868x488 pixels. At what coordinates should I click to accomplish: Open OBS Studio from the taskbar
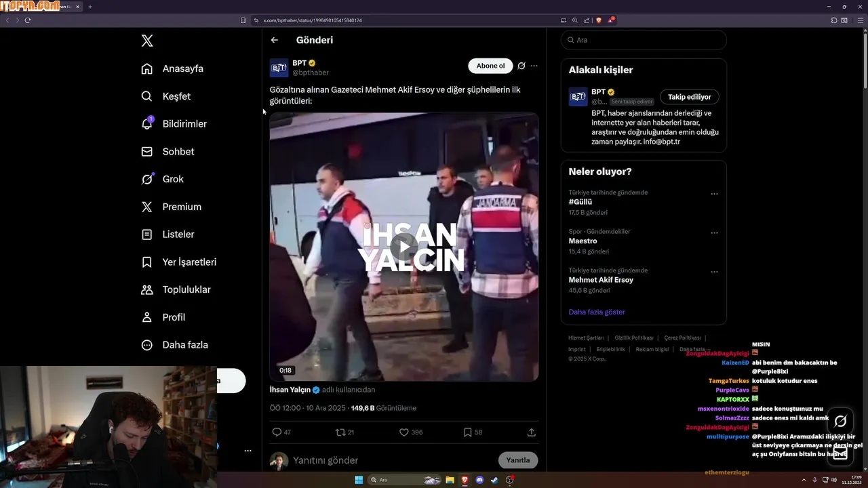[x=509, y=480]
